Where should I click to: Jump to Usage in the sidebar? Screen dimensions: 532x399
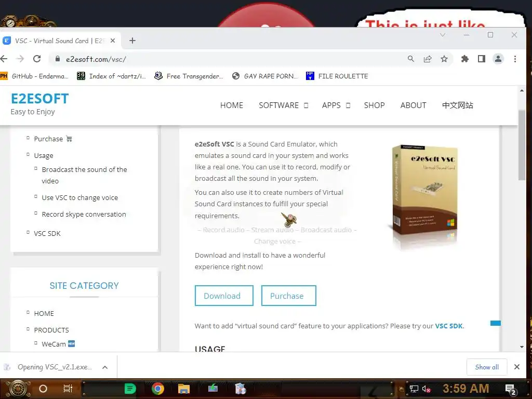44,155
